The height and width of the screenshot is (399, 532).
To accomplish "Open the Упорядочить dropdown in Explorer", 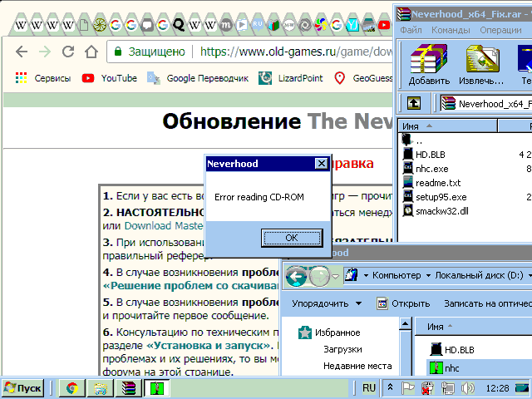I will (x=327, y=303).
